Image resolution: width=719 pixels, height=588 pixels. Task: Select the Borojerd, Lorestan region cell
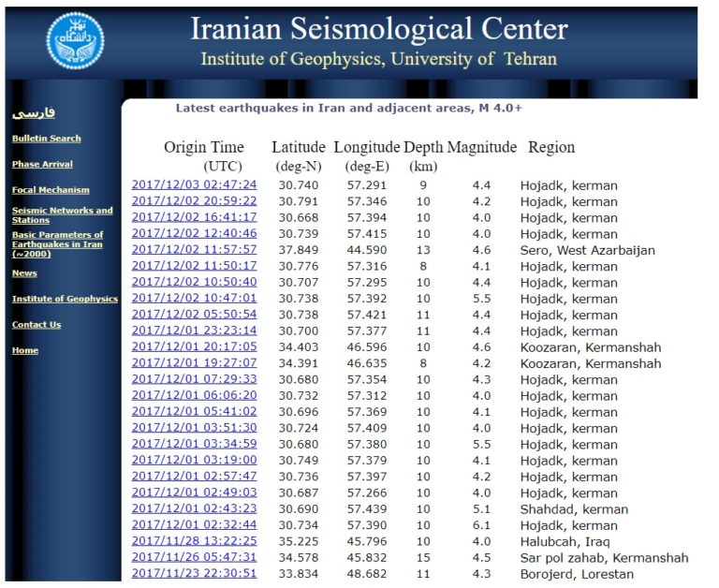[x=577, y=574]
